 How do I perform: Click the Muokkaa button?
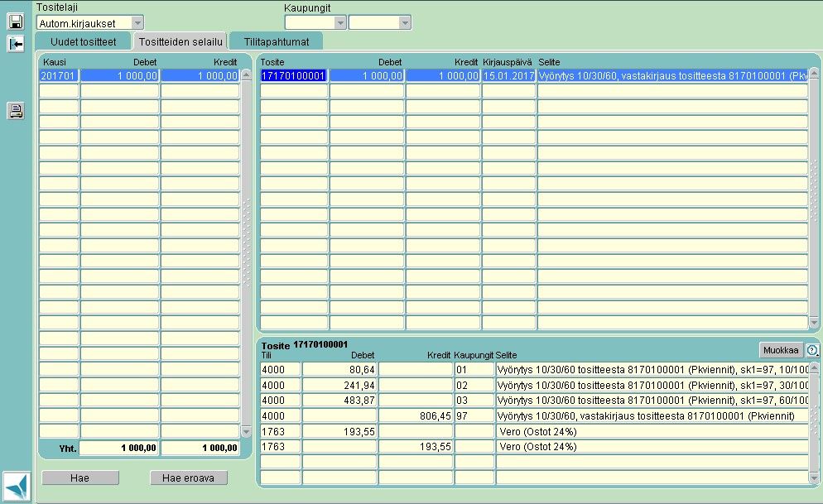(x=781, y=350)
